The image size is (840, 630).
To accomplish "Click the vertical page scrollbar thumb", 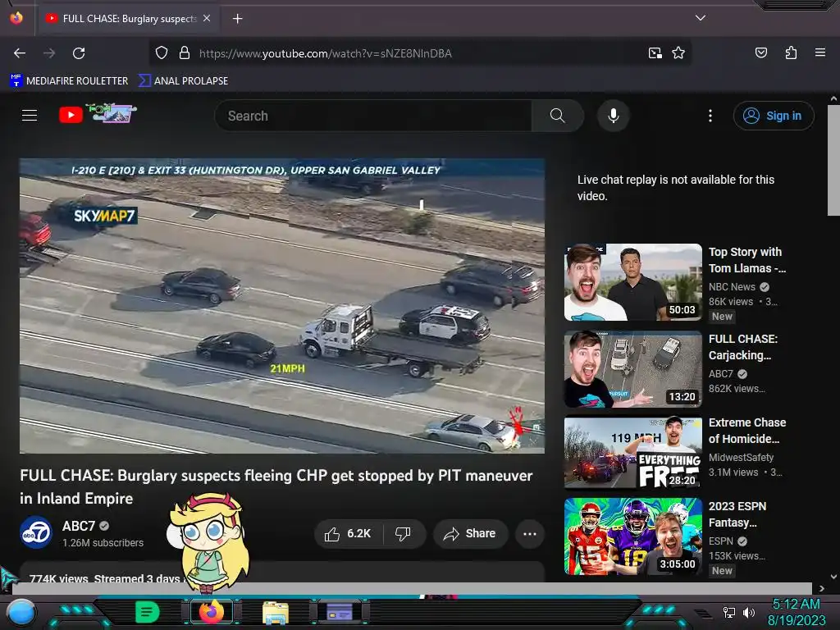I will (833, 160).
